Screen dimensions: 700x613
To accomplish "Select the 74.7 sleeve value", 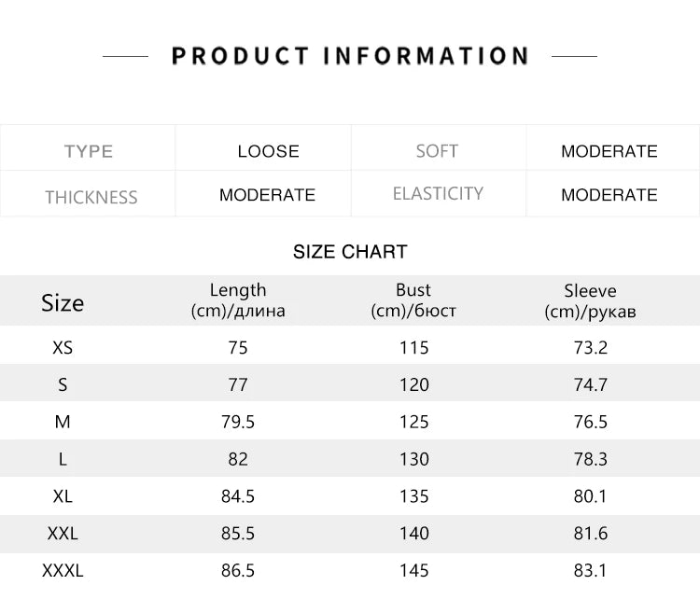I will point(590,384).
